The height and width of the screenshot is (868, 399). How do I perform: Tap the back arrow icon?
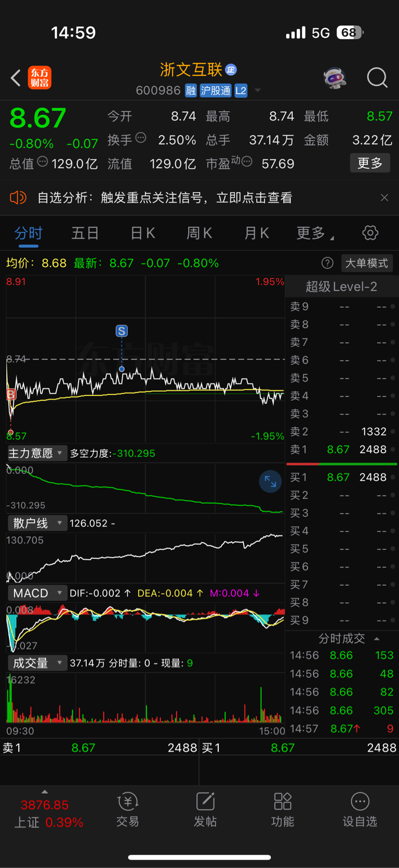point(16,78)
